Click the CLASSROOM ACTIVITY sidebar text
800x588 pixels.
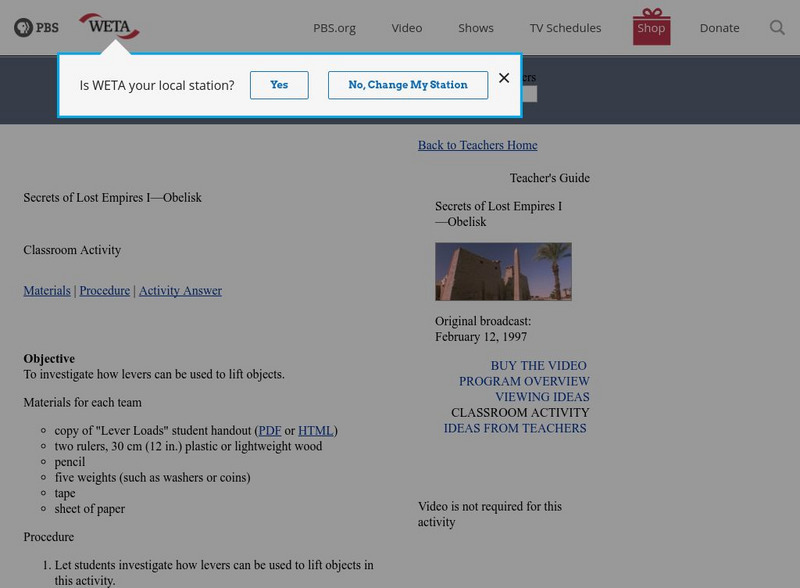[520, 412]
